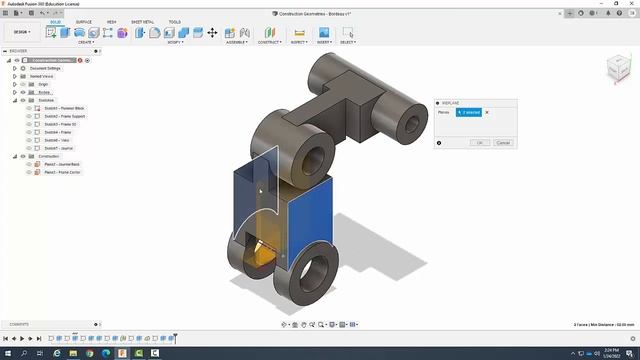Select the New Component tool
Screen dimensions: 640x360
point(230,33)
